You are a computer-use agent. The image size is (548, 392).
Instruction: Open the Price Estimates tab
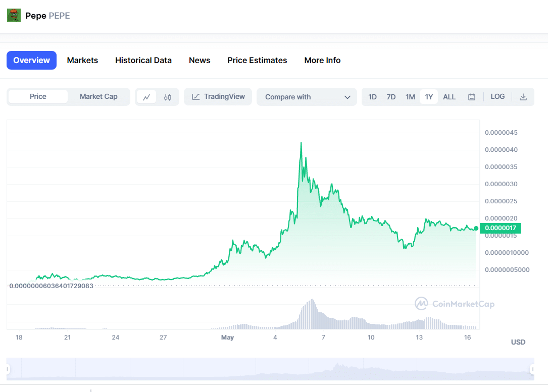[x=257, y=61]
